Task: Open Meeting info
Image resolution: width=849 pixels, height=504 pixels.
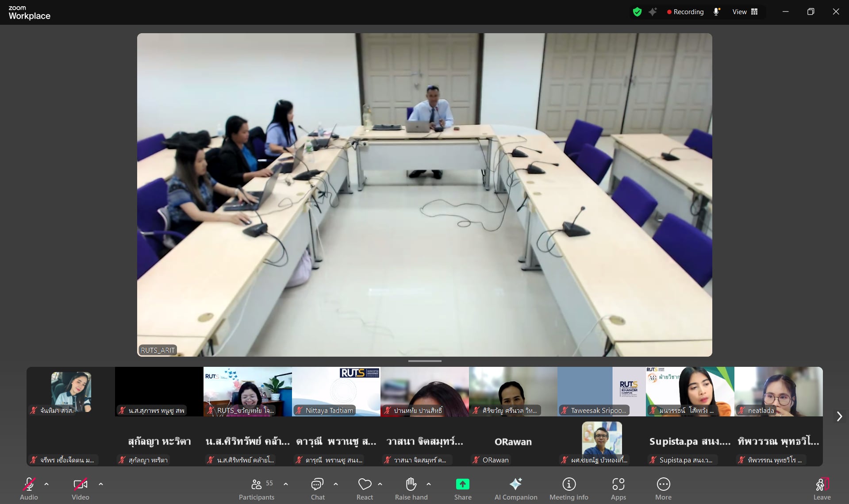Action: 569,489
